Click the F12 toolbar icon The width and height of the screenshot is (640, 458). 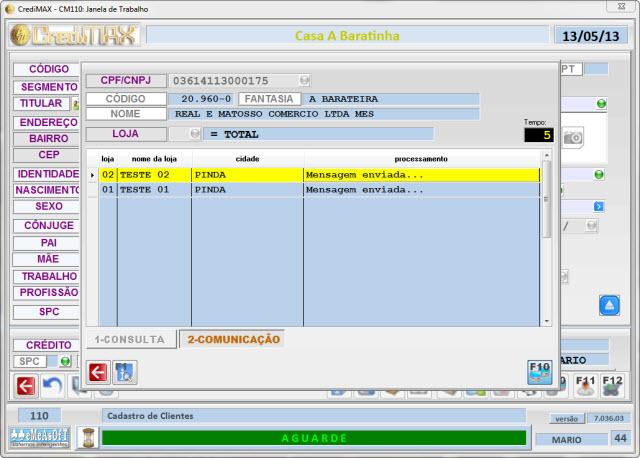pos(612,384)
